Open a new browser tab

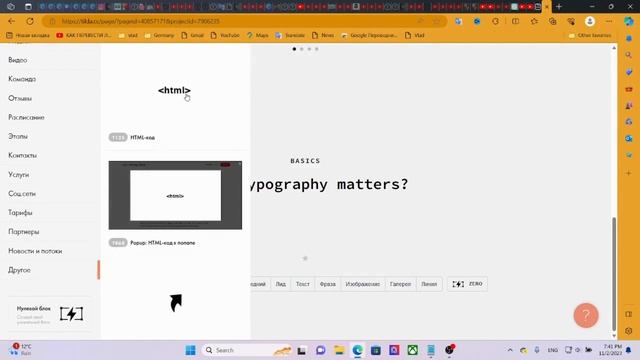(x=559, y=7)
